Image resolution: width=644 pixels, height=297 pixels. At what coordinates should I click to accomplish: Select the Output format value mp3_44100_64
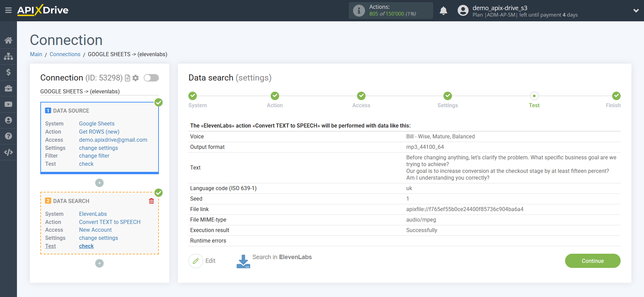[x=425, y=147]
